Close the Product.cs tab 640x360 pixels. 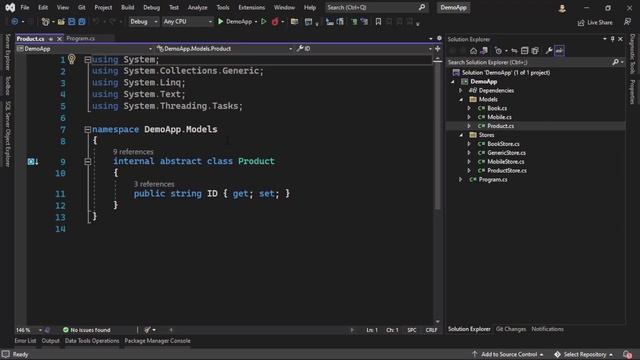pyautogui.click(x=60, y=39)
